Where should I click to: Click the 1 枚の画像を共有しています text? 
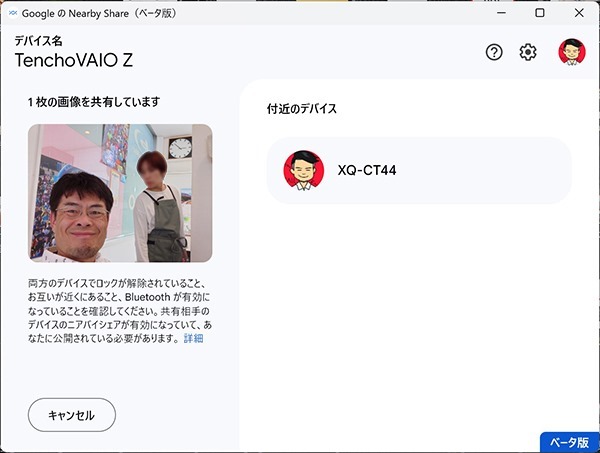coord(94,102)
